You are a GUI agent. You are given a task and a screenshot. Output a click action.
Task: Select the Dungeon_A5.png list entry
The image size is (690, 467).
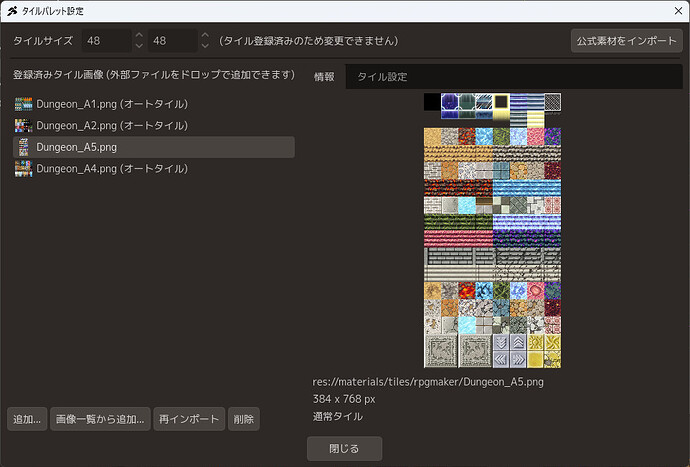pyautogui.click(x=154, y=147)
